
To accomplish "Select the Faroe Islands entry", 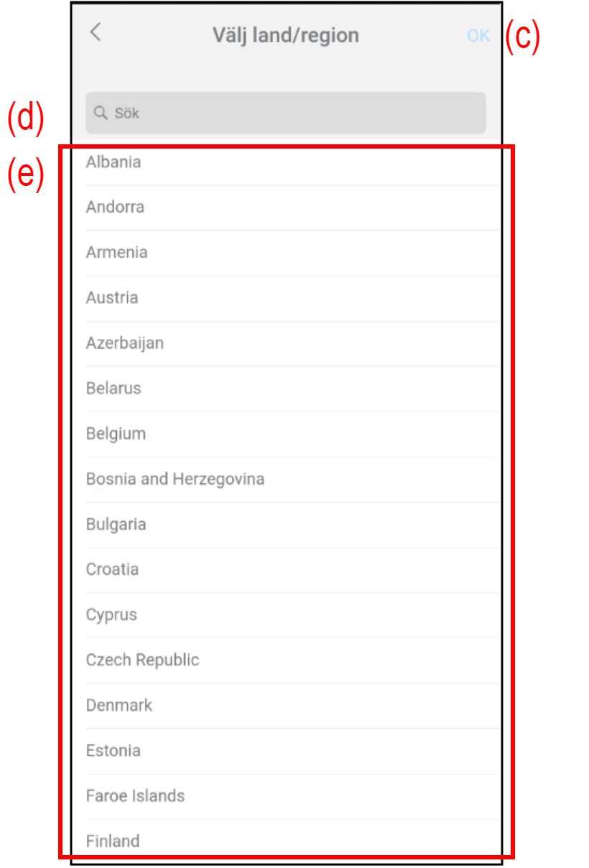I will tap(135, 795).
